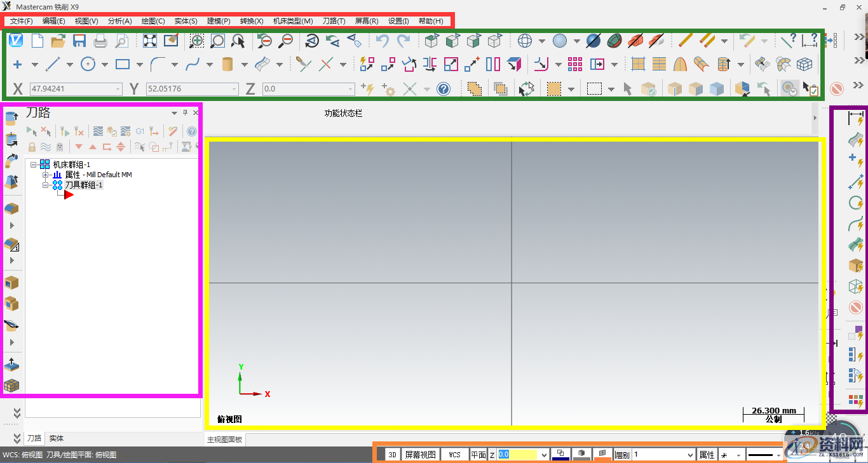868x463 pixels.
Task: Pin the 刀路 panel with pushpin
Action: (185, 112)
